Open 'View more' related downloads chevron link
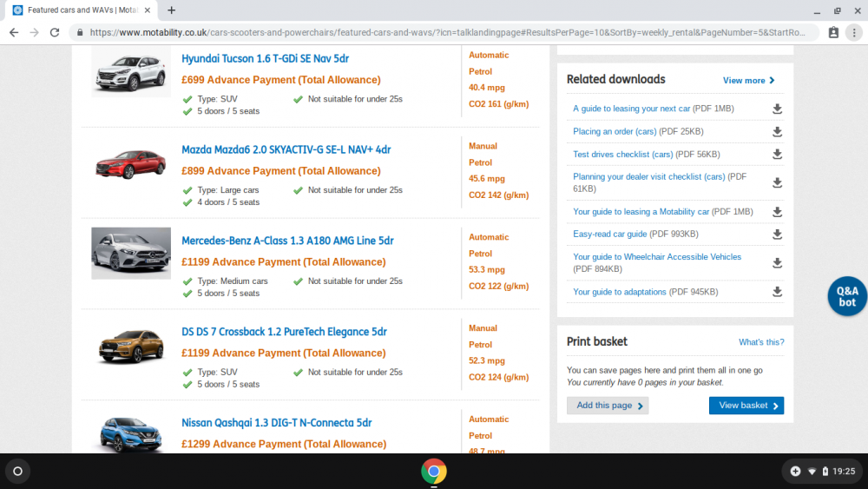Screen dimensions: 868x489 tap(748, 80)
